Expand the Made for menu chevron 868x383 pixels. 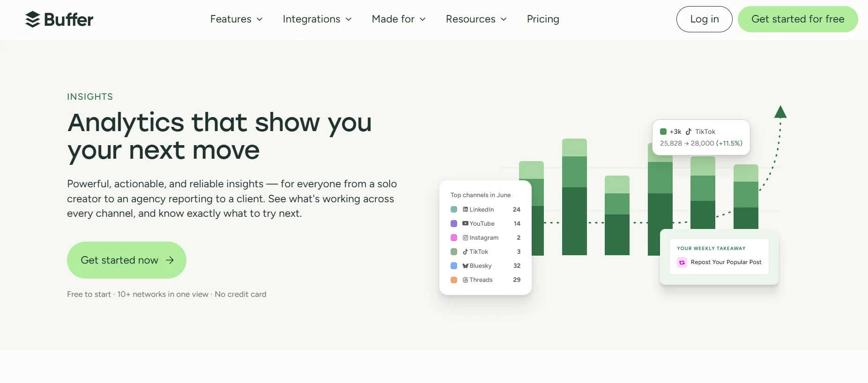point(423,19)
